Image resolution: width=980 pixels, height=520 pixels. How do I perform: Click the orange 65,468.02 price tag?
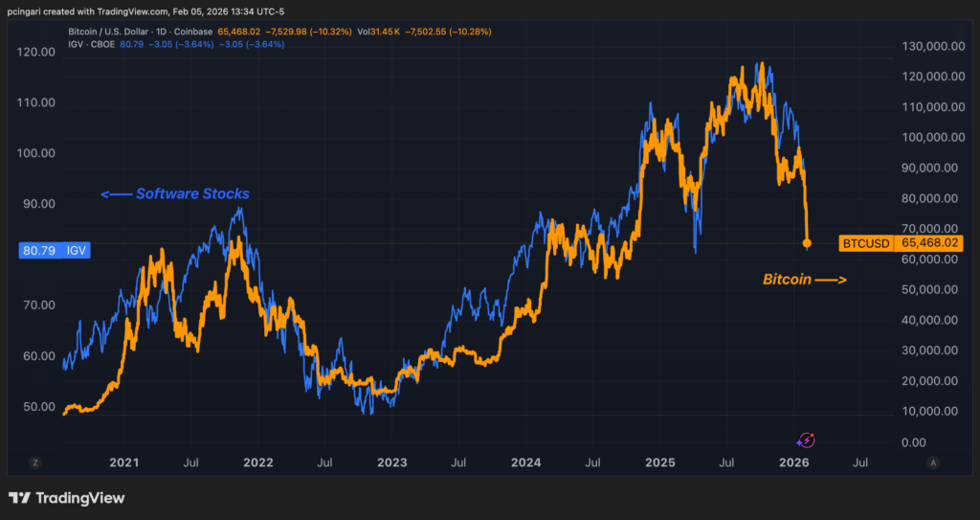[927, 243]
